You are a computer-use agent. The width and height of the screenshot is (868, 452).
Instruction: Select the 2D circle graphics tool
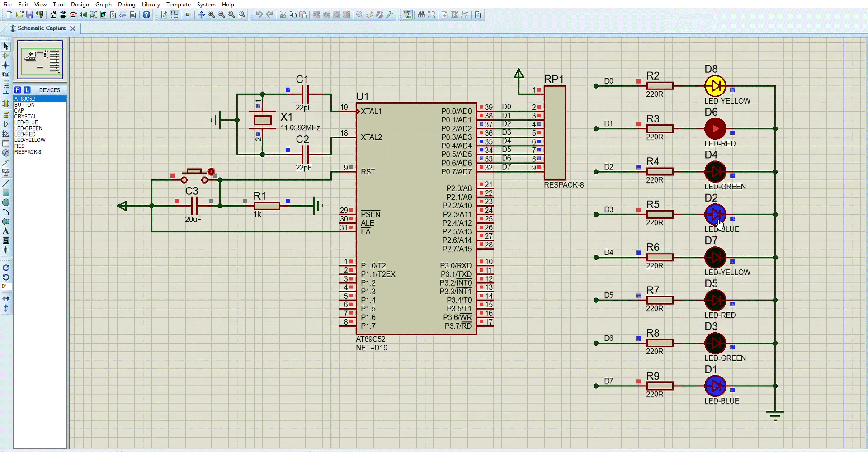coord(6,202)
